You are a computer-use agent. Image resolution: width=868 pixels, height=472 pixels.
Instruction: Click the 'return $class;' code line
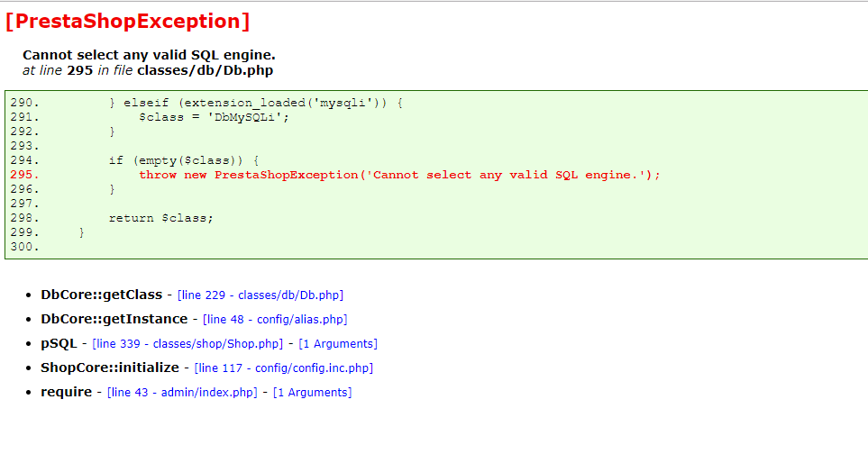tap(160, 218)
